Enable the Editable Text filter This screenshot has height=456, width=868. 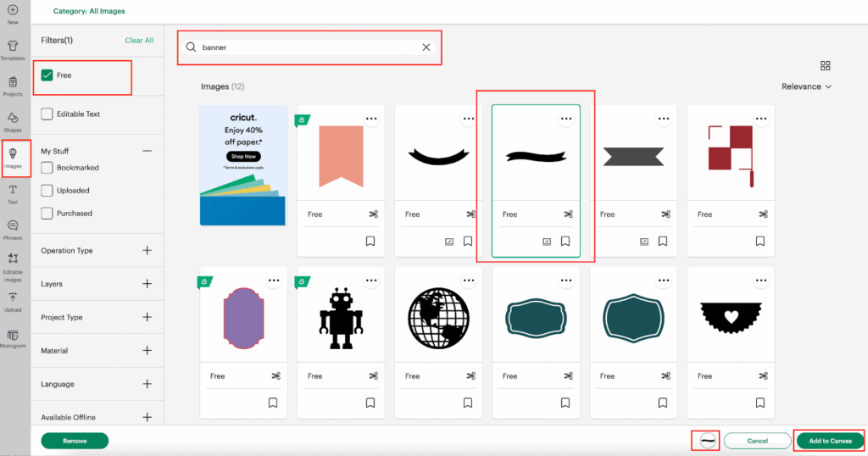[x=47, y=114]
